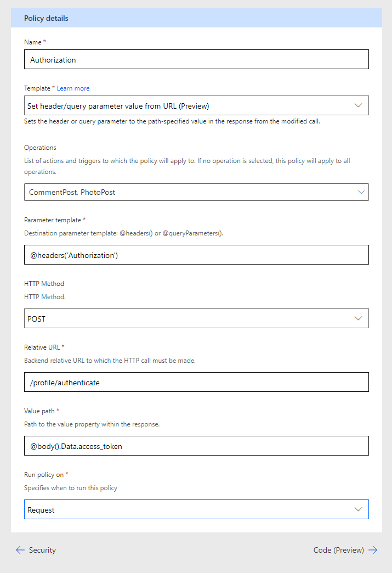This screenshot has width=392, height=573.
Task: Click the forward arrow beside Code (Preview)
Action: 373,550
